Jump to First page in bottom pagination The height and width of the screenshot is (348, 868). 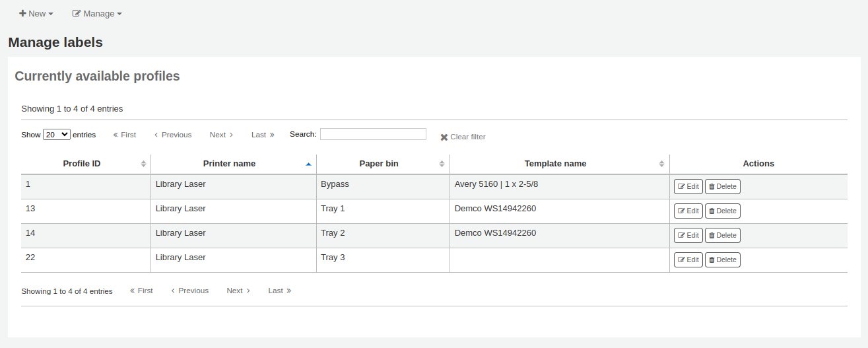click(x=141, y=291)
